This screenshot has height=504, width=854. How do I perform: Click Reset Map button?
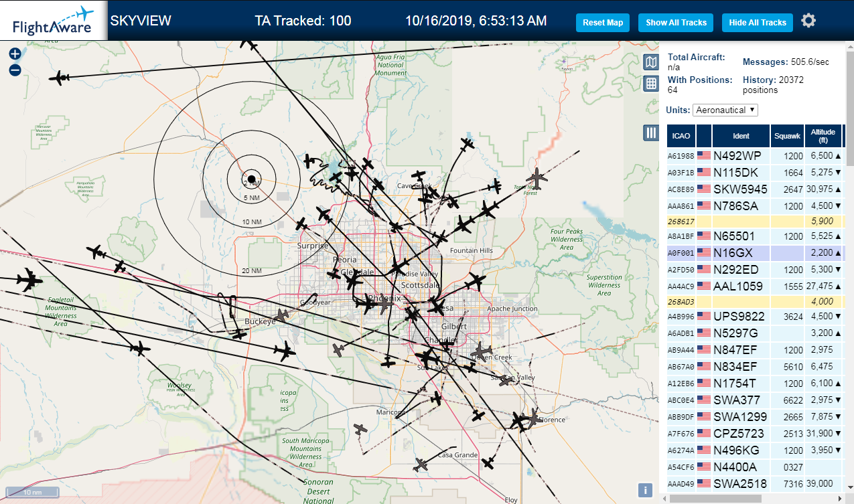[603, 23]
